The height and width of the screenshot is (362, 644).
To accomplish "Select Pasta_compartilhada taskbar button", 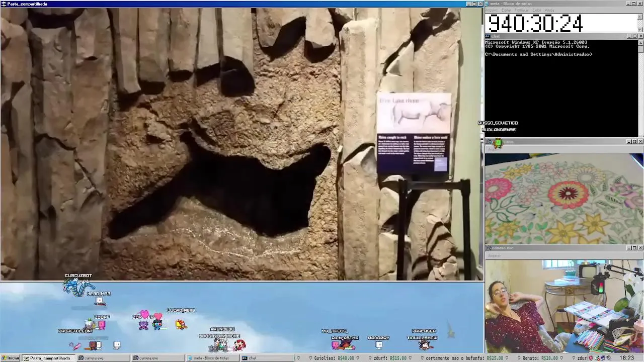I will click(49, 358).
